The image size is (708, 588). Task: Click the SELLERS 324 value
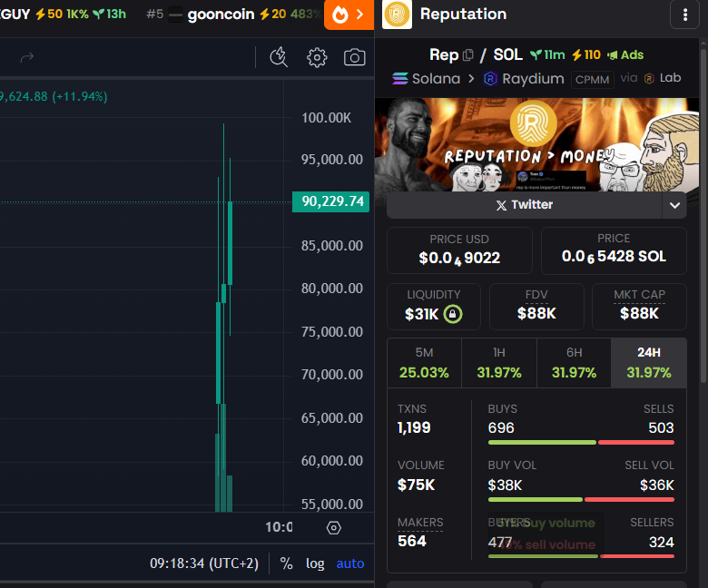tap(661, 542)
